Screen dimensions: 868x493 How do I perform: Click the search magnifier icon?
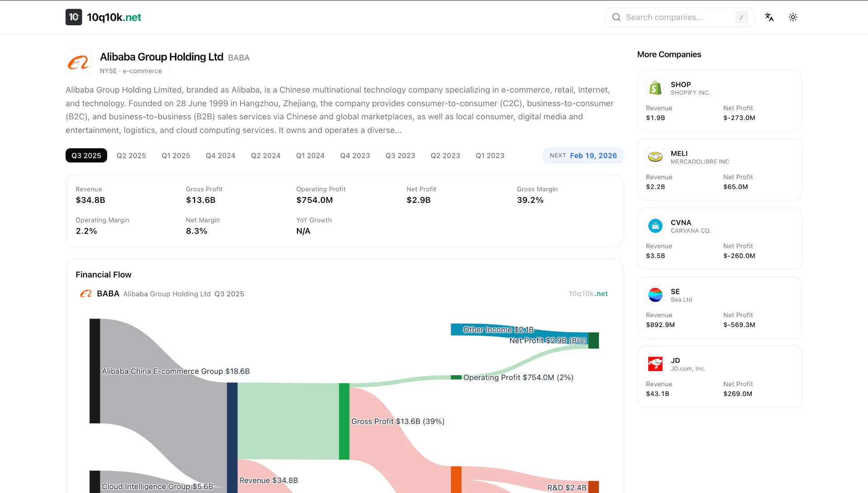pyautogui.click(x=616, y=17)
